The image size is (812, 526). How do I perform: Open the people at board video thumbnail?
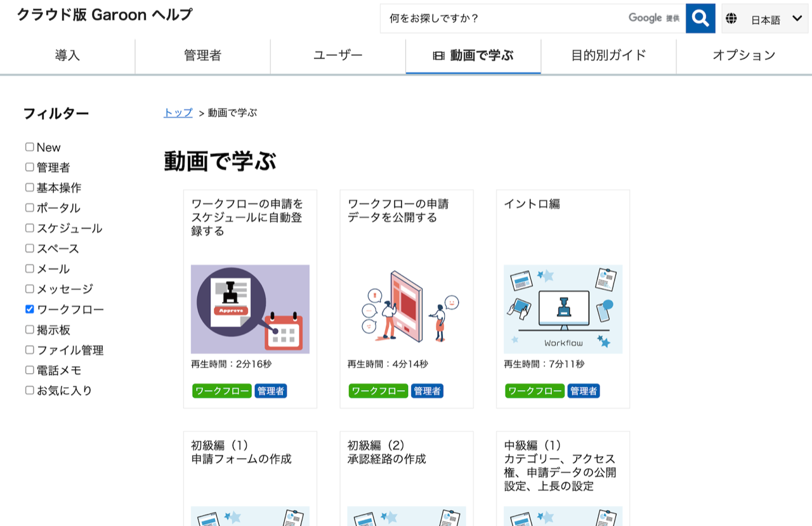[407, 309]
